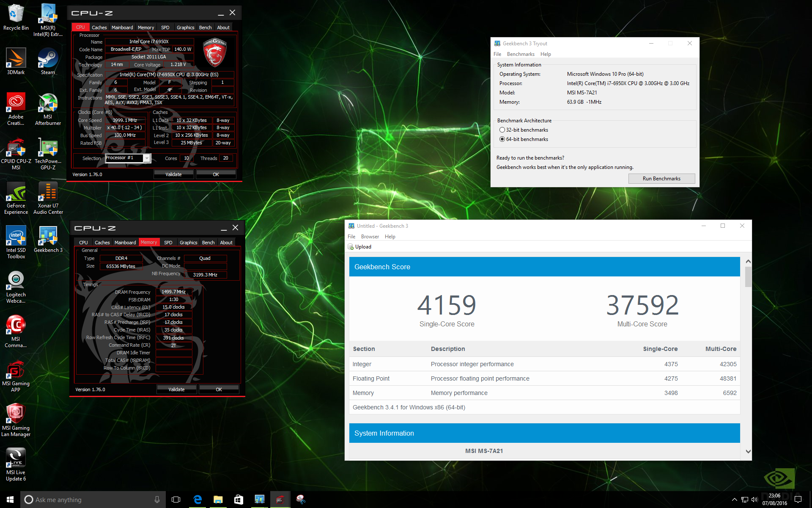Open MSI Gaming Lan Manager icon
812x508 pixels.
[16, 420]
